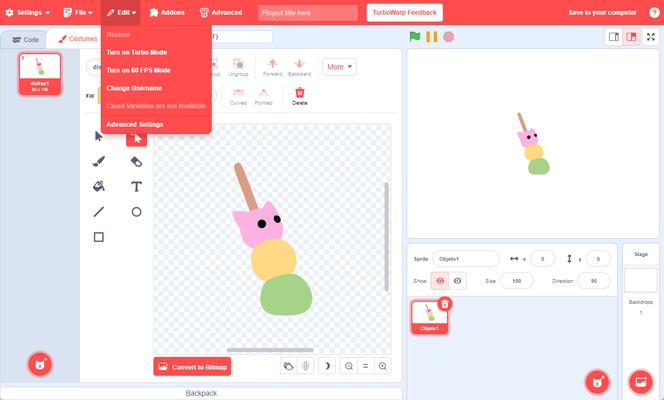Click the trash Delete icon
This screenshot has width=664, height=400.
299,96
